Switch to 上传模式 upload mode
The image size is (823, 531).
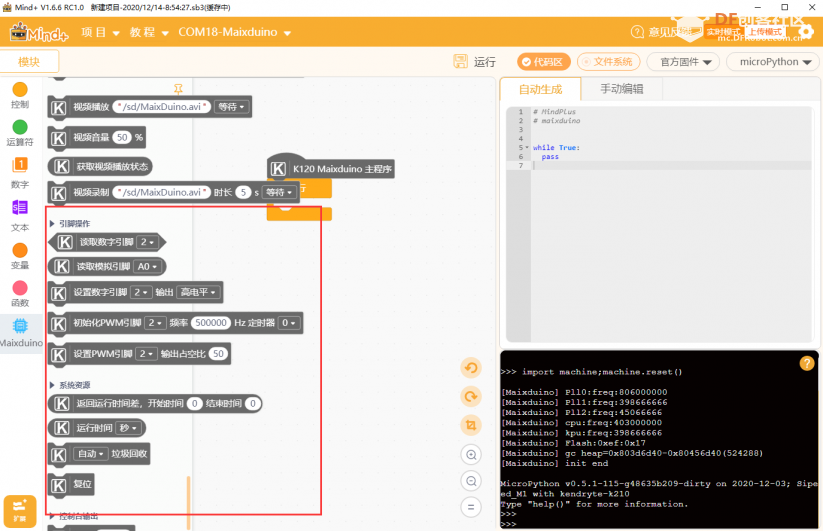765,32
